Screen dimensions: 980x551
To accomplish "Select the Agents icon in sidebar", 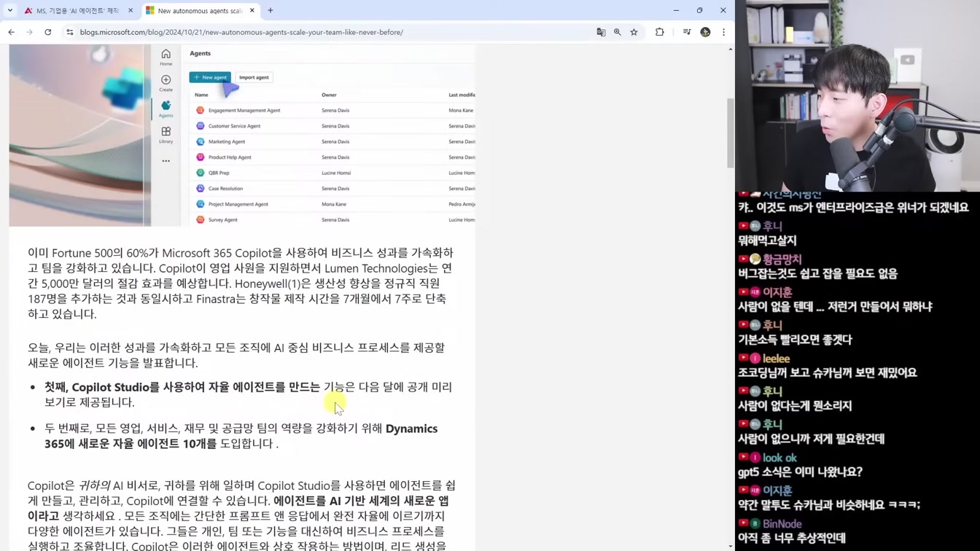I will point(166,109).
